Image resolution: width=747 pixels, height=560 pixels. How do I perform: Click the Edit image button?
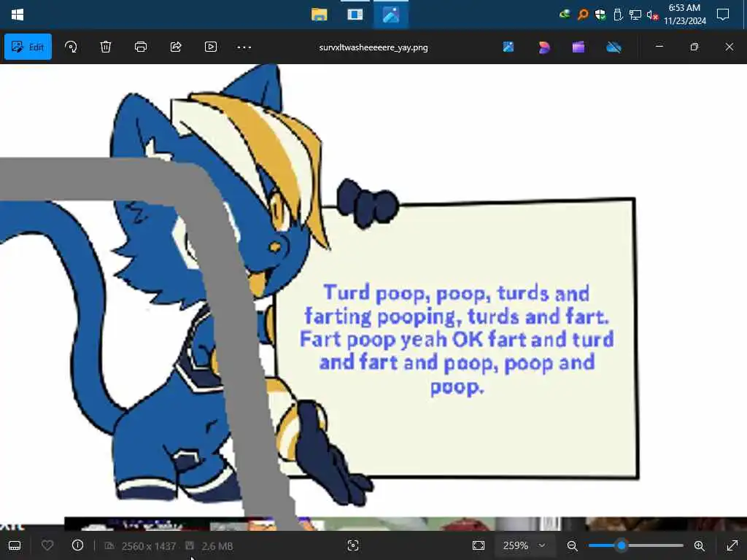tap(28, 47)
